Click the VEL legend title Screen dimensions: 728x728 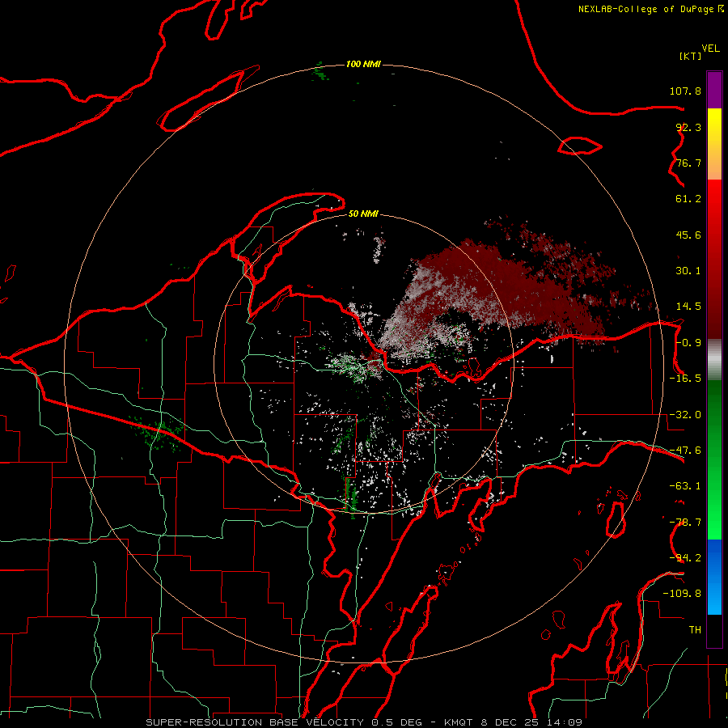pyautogui.click(x=710, y=49)
